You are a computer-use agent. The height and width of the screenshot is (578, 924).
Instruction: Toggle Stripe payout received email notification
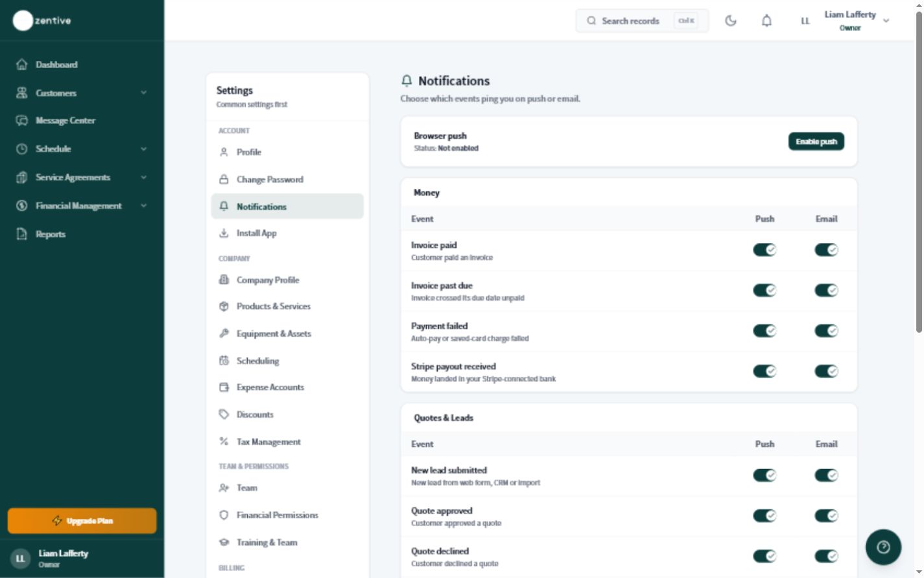coord(826,371)
